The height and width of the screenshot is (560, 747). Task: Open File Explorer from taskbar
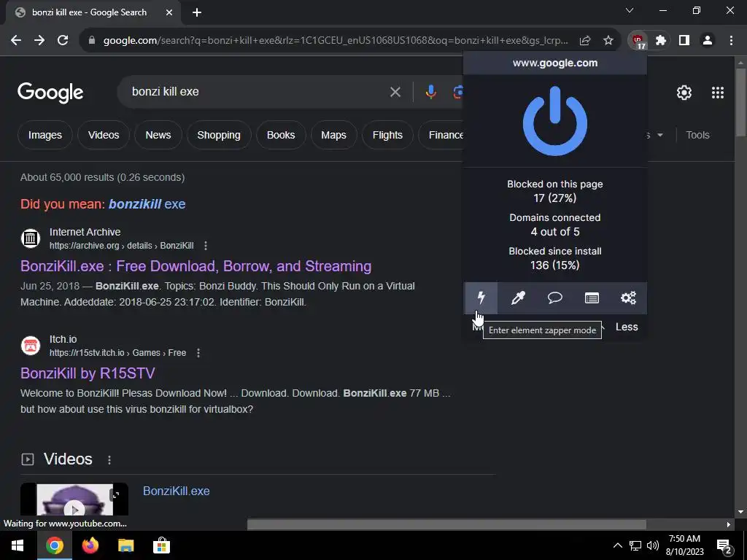pyautogui.click(x=125, y=545)
